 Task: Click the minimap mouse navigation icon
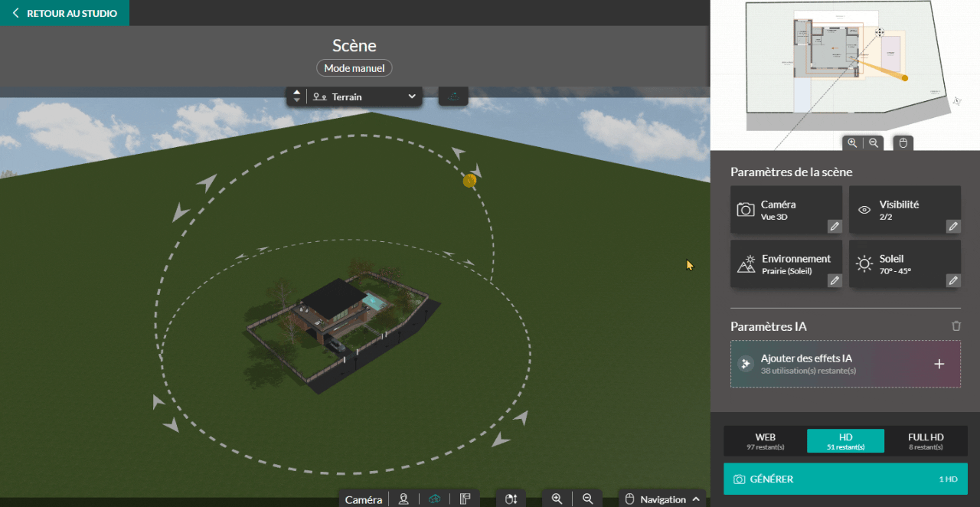coord(903,142)
